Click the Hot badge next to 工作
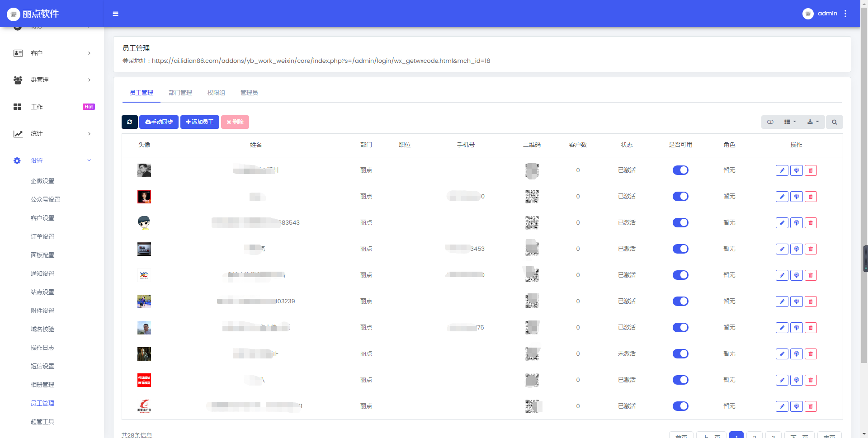868x438 pixels. (89, 107)
